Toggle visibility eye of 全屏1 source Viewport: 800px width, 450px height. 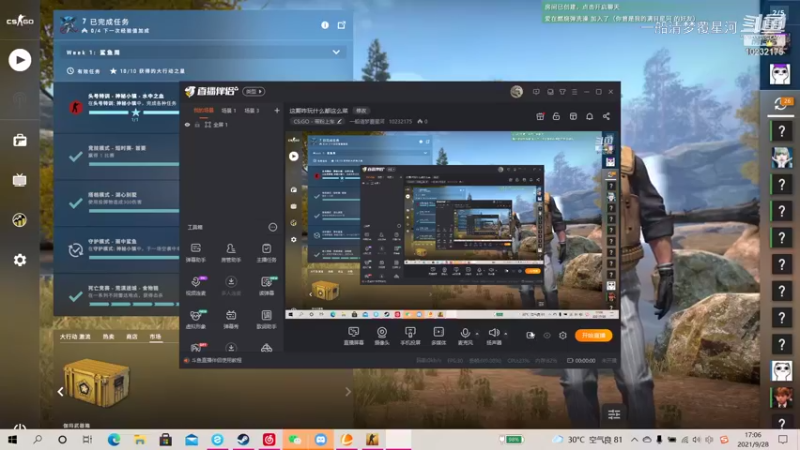(187, 124)
